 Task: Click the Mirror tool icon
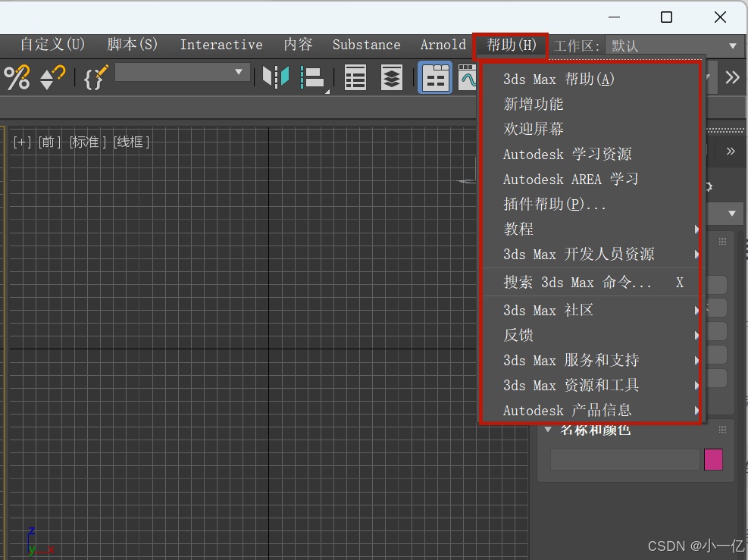(x=276, y=77)
